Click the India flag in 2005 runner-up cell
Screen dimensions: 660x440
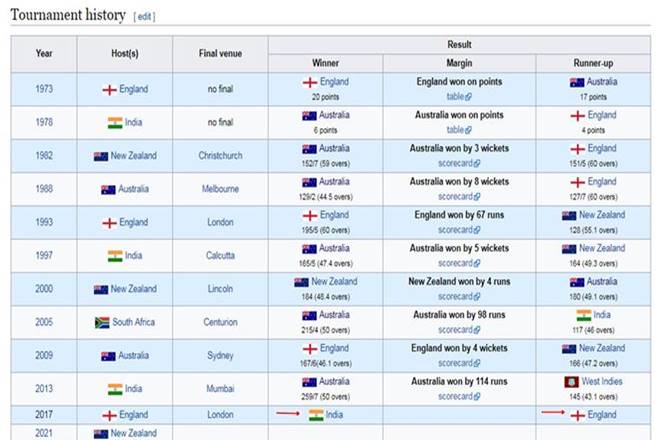click(x=584, y=315)
